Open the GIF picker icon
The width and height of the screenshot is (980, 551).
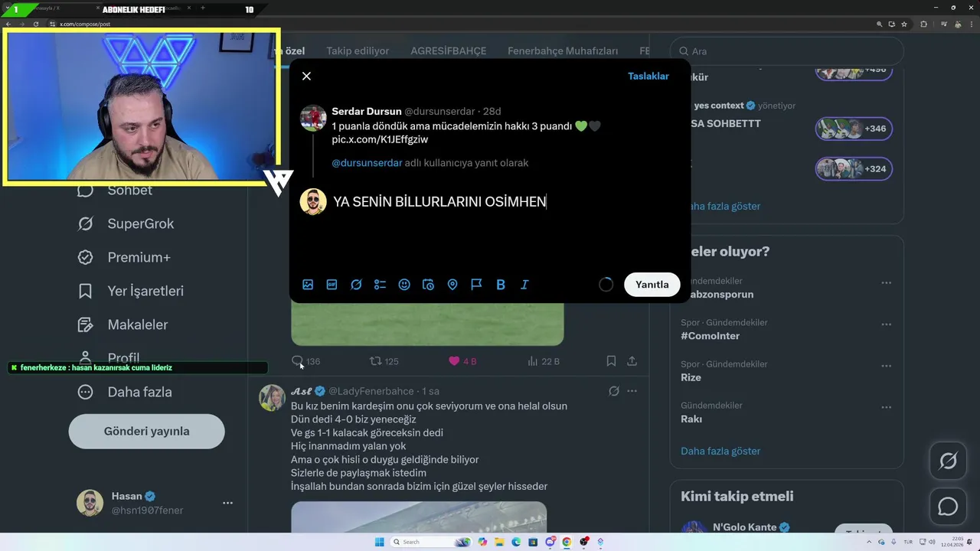tap(332, 285)
